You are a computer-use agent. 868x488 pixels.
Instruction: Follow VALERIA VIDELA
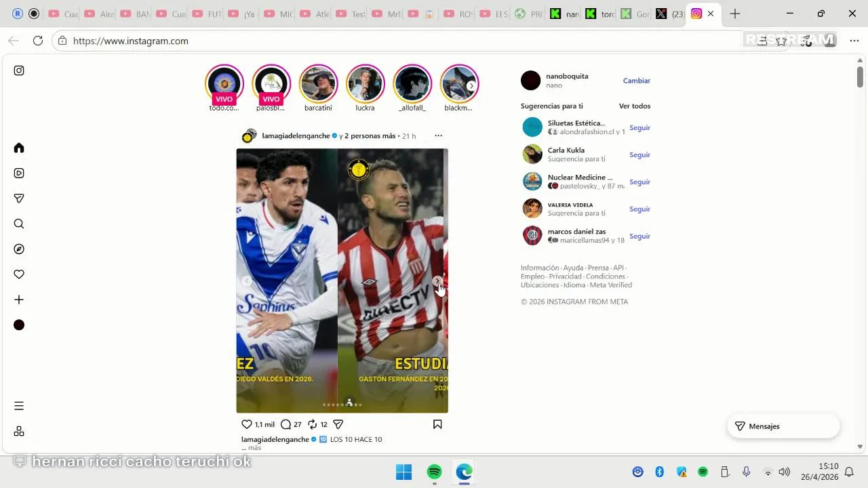coord(639,209)
